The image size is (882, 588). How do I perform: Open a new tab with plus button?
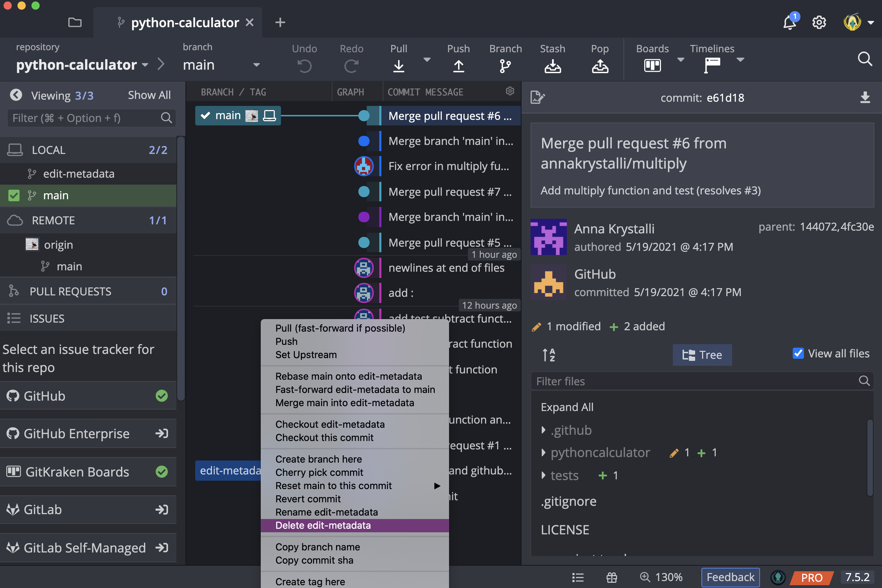pos(280,23)
